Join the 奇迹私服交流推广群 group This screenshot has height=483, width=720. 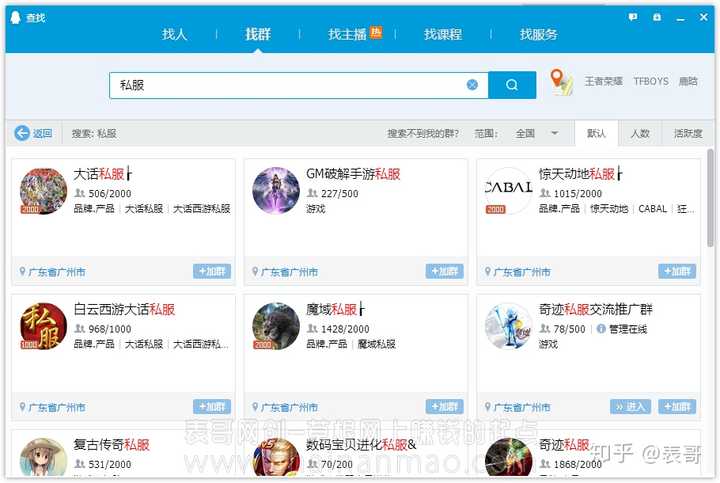tap(677, 407)
